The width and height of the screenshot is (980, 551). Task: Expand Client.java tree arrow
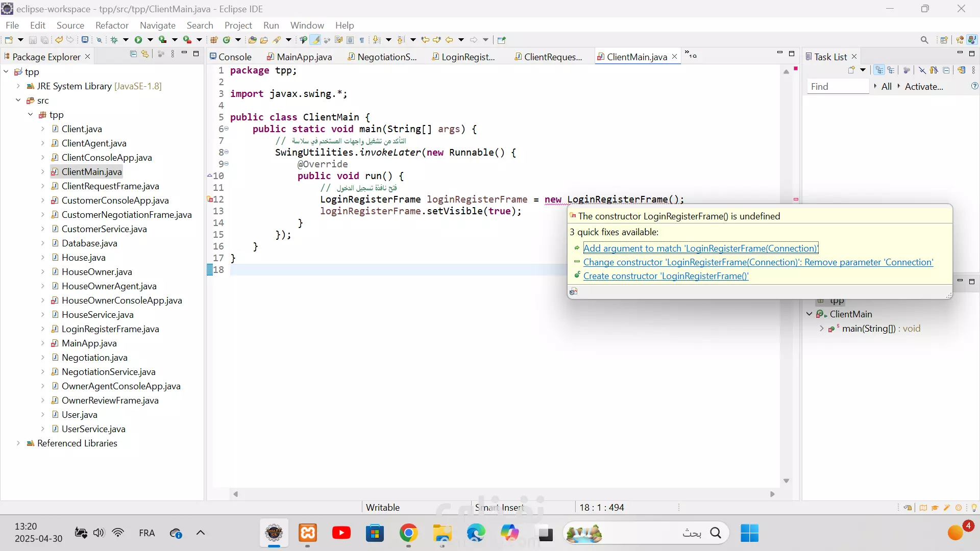coord(43,129)
